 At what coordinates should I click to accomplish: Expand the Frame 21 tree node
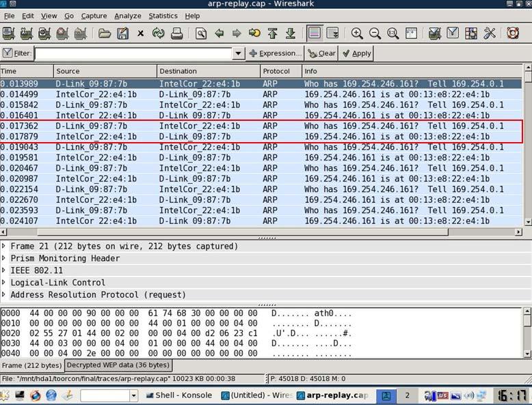point(3,246)
